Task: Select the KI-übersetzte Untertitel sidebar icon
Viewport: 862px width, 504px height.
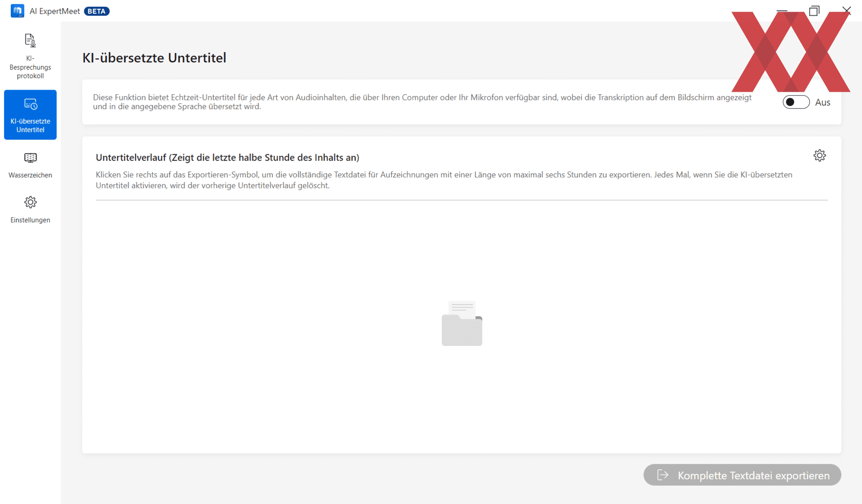Action: (31, 104)
